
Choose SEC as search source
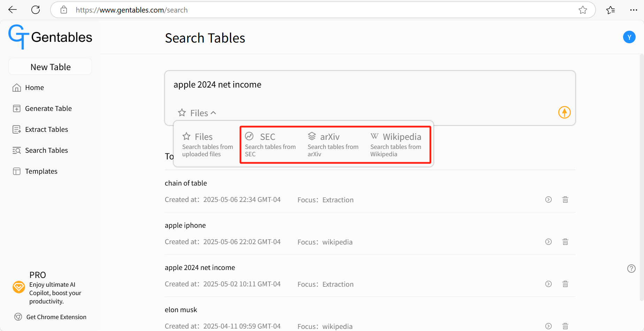coord(270,145)
